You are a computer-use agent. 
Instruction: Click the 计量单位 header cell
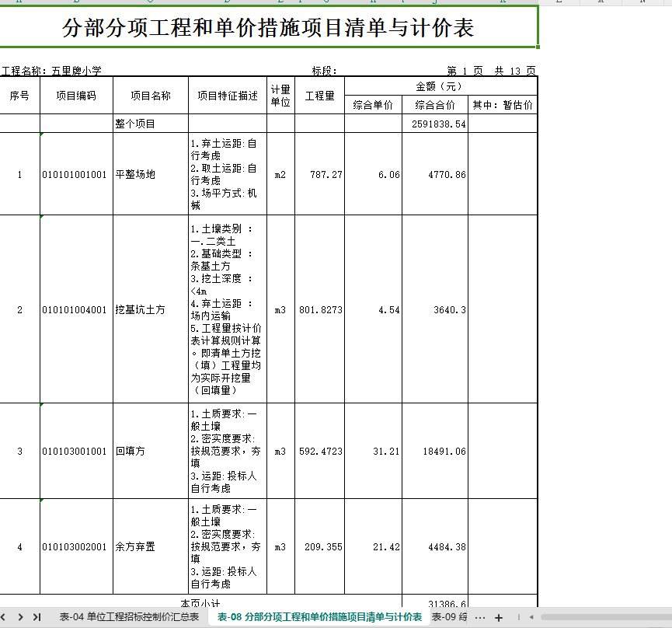pyautogui.click(x=280, y=96)
